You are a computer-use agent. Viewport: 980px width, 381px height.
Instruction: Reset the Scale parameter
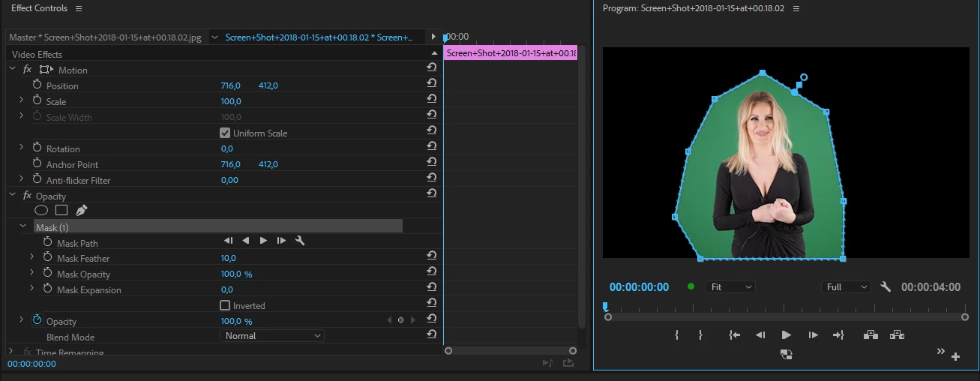pyautogui.click(x=432, y=99)
